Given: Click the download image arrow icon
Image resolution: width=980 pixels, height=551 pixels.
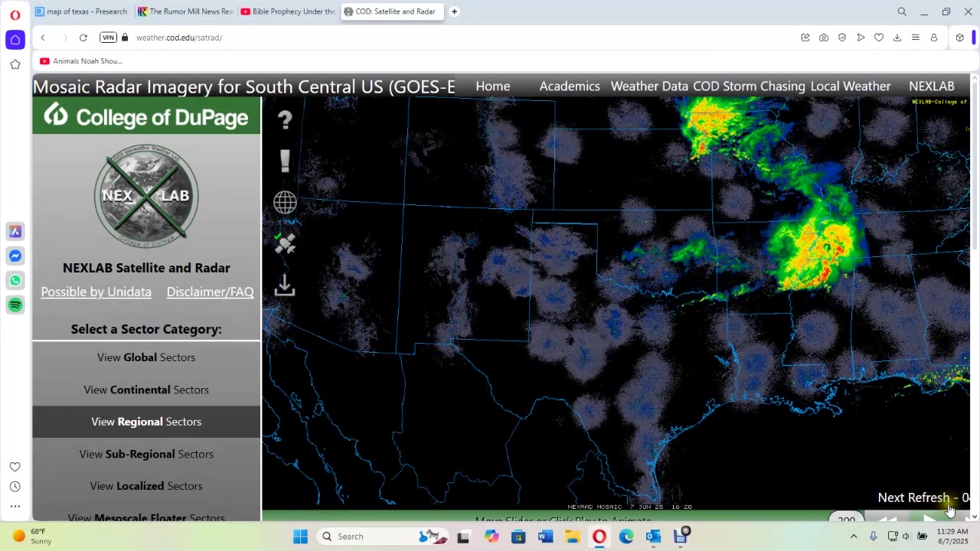Looking at the screenshot, I should (x=285, y=285).
